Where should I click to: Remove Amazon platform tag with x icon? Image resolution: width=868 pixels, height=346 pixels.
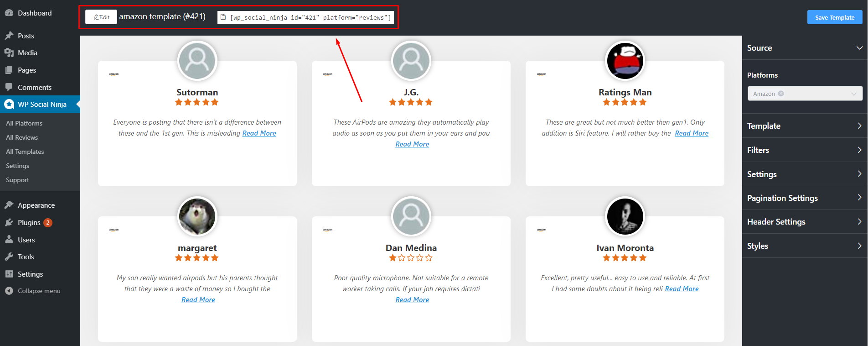[781, 94]
